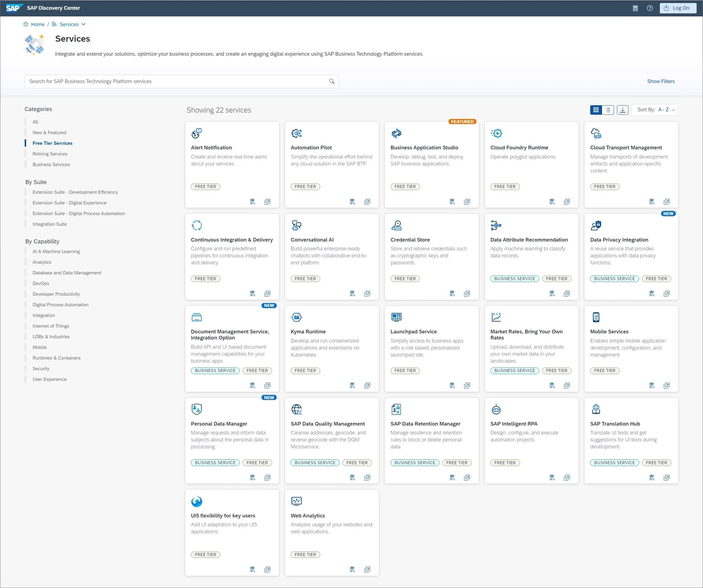Open the estimator calculator icon in header
Screen dimensions: 703x588
point(635,8)
